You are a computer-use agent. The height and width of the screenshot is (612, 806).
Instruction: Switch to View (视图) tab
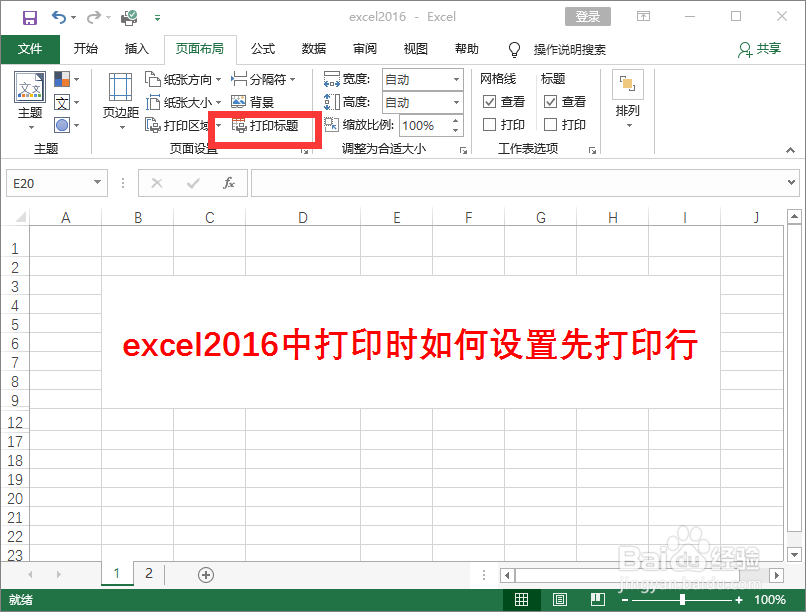415,49
